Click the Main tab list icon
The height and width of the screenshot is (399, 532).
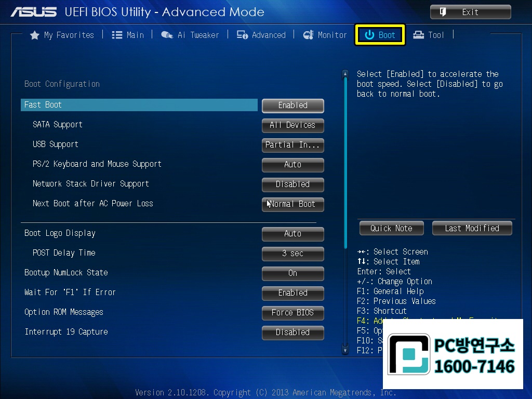point(117,35)
